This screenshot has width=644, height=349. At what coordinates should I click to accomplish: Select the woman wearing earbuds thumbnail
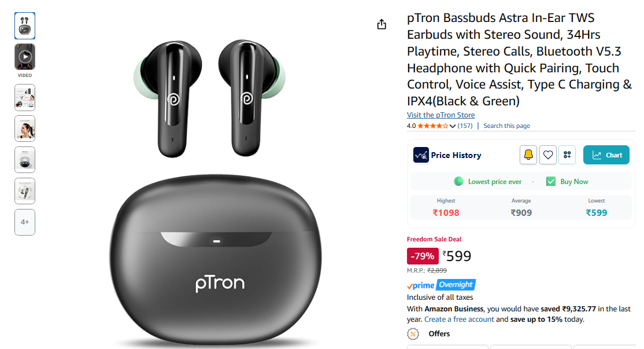(25, 128)
